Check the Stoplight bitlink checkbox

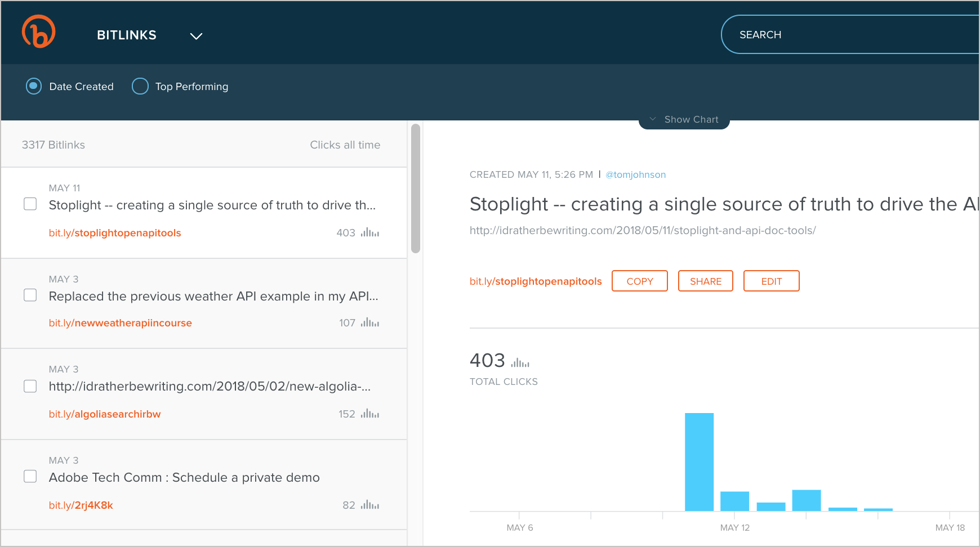(30, 204)
